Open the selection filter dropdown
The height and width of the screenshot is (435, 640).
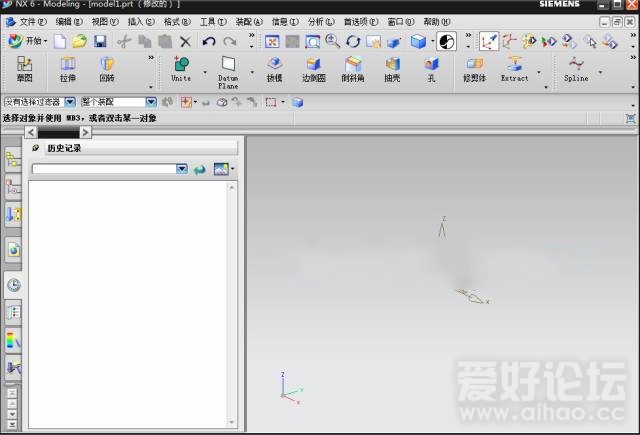coord(70,102)
